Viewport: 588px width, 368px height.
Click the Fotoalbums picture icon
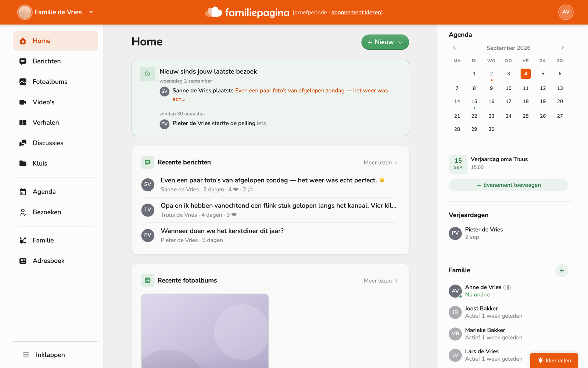coord(23,82)
